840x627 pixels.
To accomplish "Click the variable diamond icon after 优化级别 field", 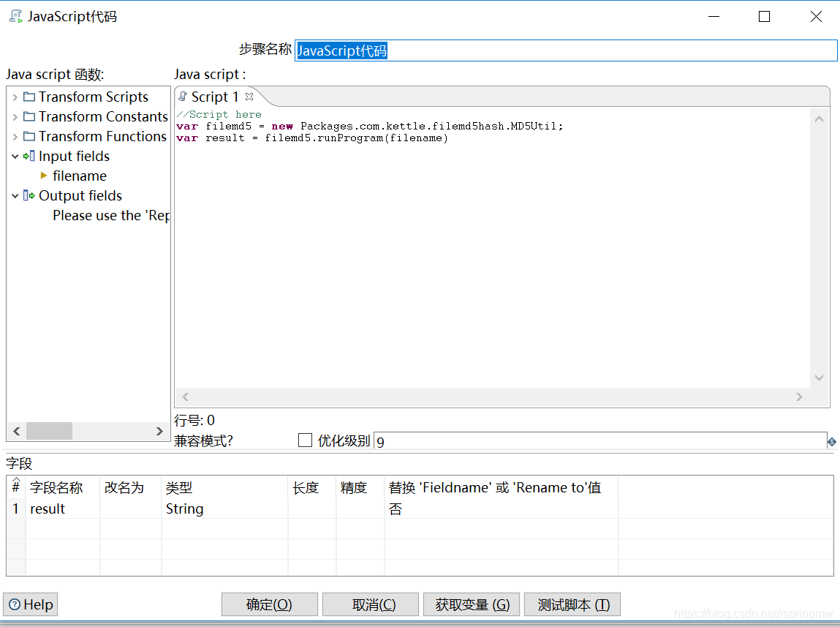I will (x=833, y=440).
